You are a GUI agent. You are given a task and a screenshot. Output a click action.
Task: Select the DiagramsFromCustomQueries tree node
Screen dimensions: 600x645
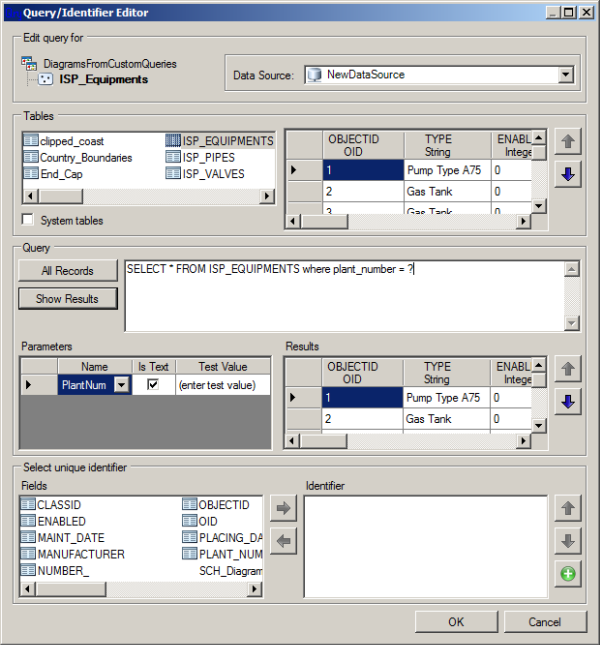click(x=116, y=63)
